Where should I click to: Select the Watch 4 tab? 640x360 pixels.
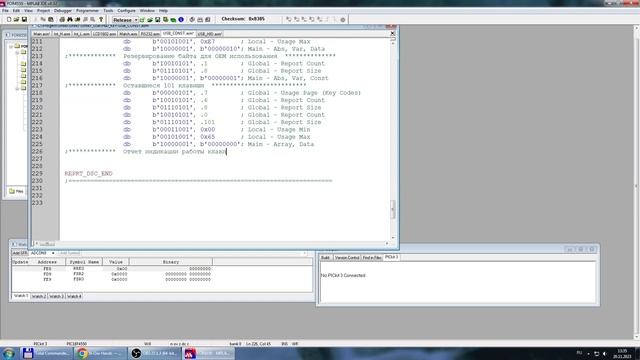74,296
